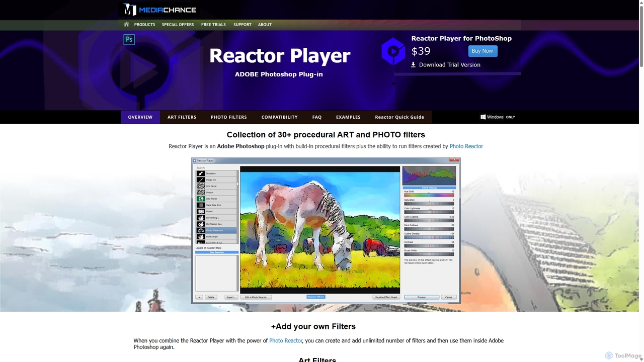Adjust the Saturation slider

[429, 204]
